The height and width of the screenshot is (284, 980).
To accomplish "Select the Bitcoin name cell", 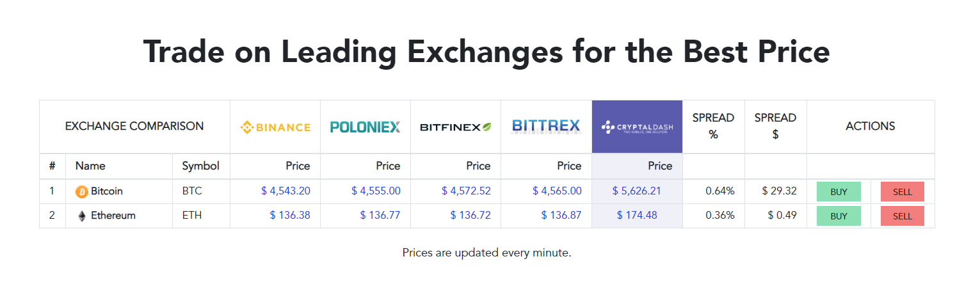I will point(119,191).
